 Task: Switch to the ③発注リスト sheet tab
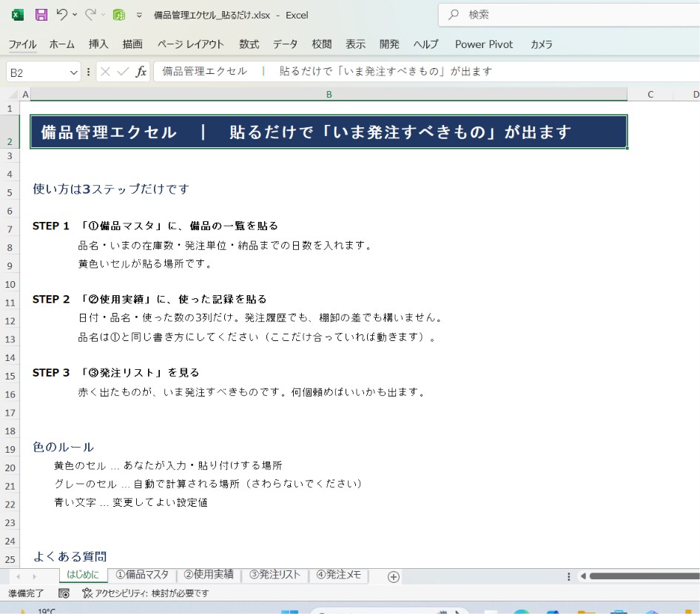tap(275, 575)
